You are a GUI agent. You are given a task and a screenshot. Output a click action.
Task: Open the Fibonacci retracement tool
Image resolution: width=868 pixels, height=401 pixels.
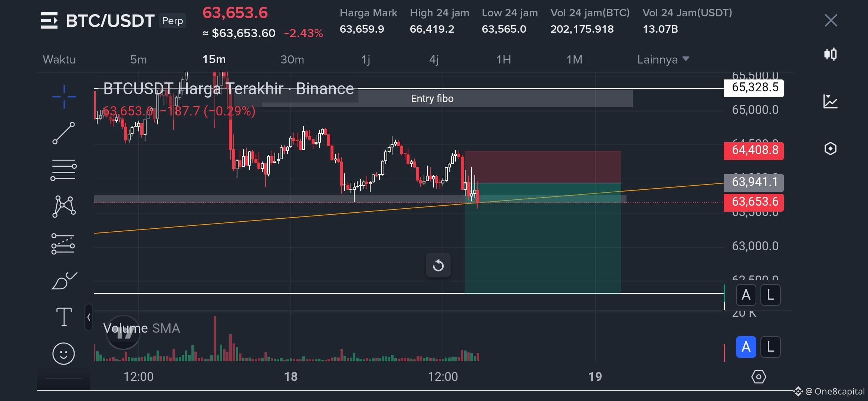64,170
